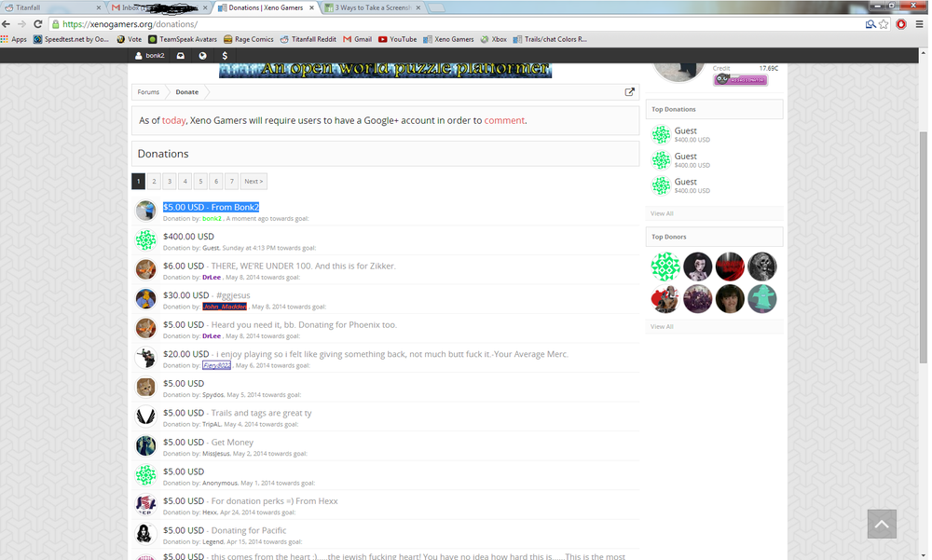Viewport: 932px width, 560px height.
Task: Click Hexx's avatar icon
Action: [x=145, y=505]
